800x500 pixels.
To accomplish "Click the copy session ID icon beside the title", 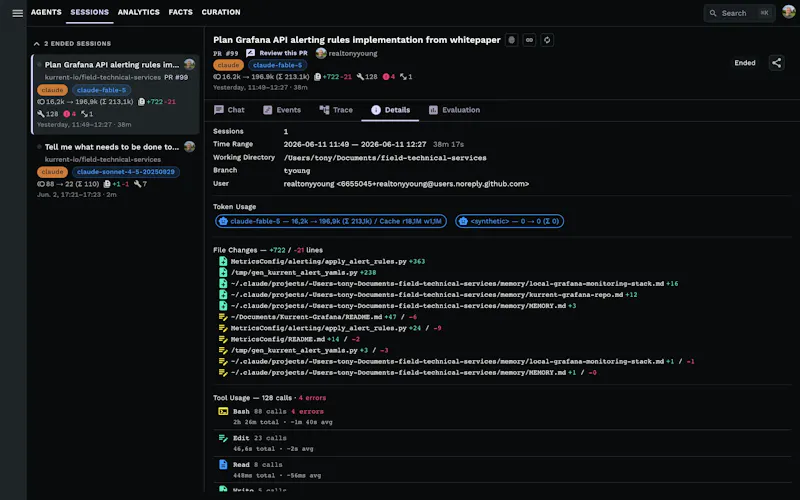I will (512, 40).
